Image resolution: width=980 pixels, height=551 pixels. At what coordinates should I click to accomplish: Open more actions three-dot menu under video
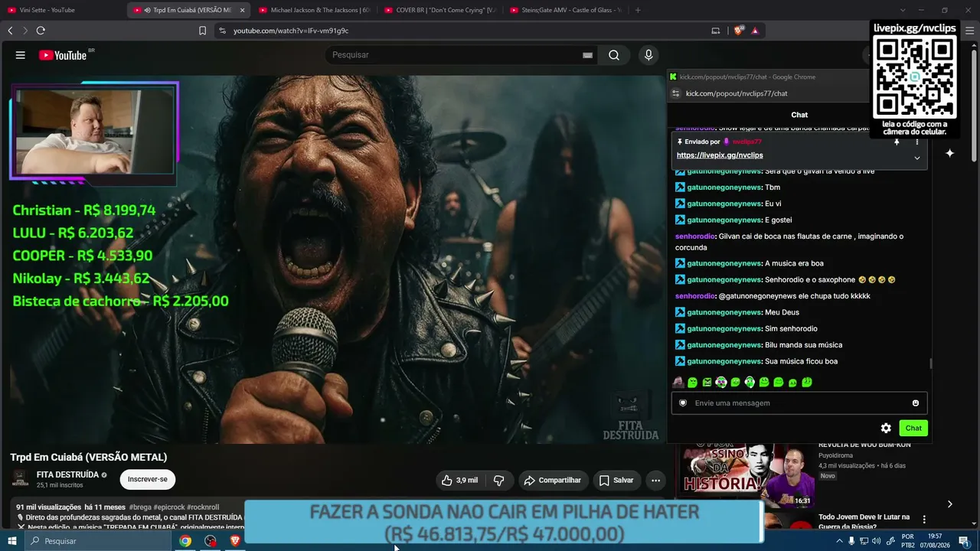[x=655, y=480]
